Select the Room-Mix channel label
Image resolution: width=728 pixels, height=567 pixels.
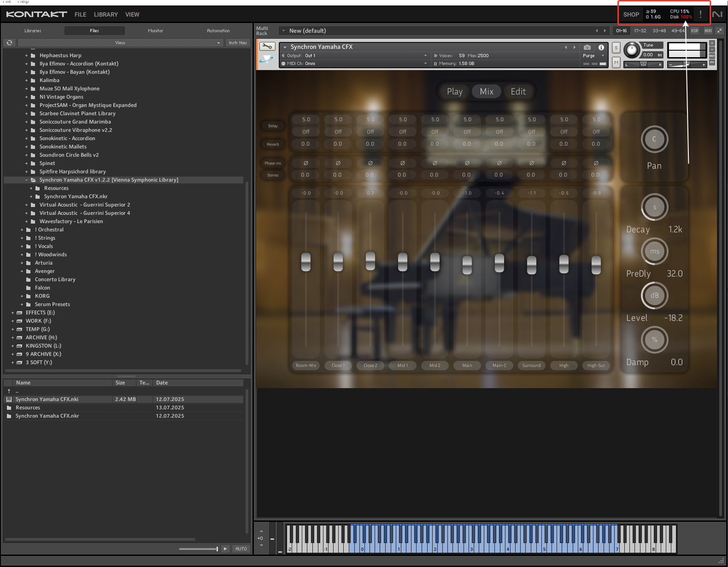pyautogui.click(x=306, y=365)
